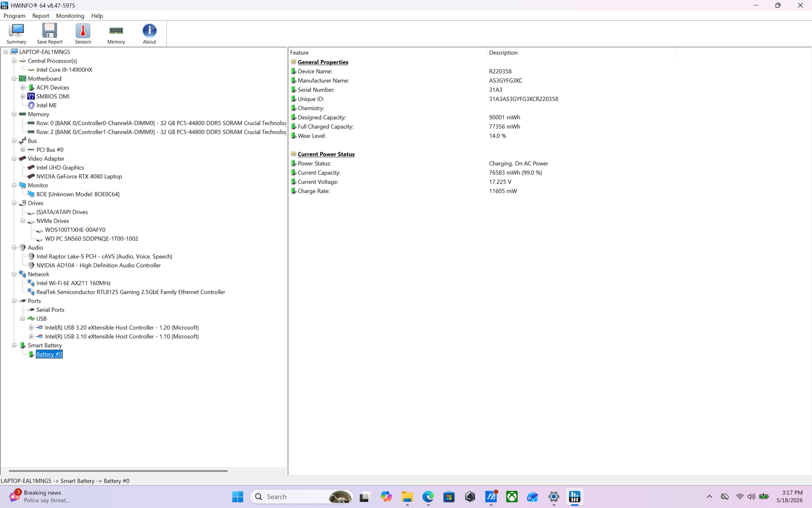This screenshot has width=812, height=508.
Task: Click the Smart Battery node icon
Action: click(22, 345)
